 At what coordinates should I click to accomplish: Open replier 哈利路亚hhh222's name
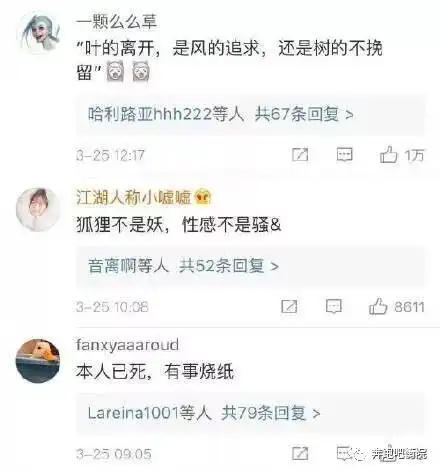[x=150, y=115]
